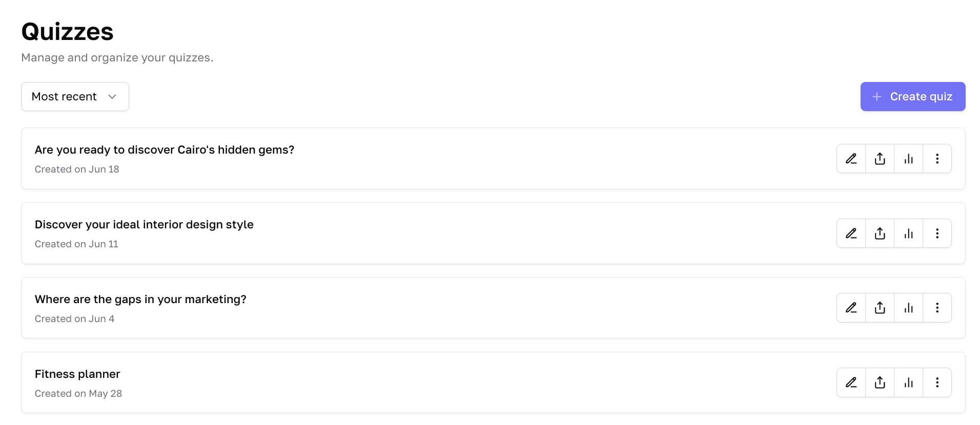Viewport: 980px width, 425px height.
Task: Show analytics for interior design quiz
Action: [x=908, y=233]
